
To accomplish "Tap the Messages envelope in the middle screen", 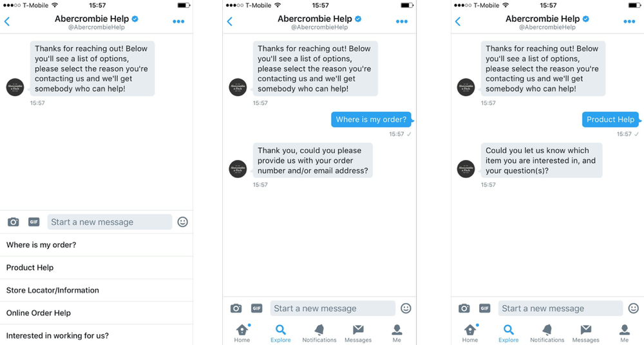I will click(357, 333).
